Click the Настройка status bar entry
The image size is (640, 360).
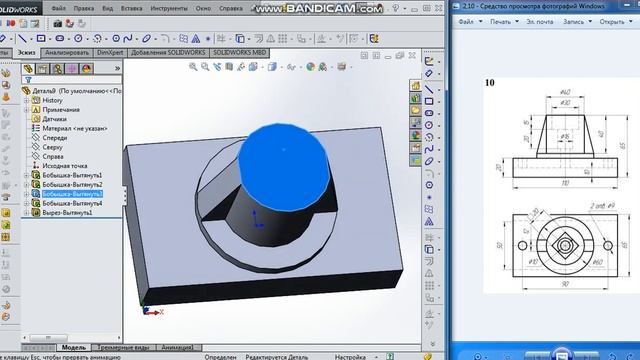click(x=350, y=357)
